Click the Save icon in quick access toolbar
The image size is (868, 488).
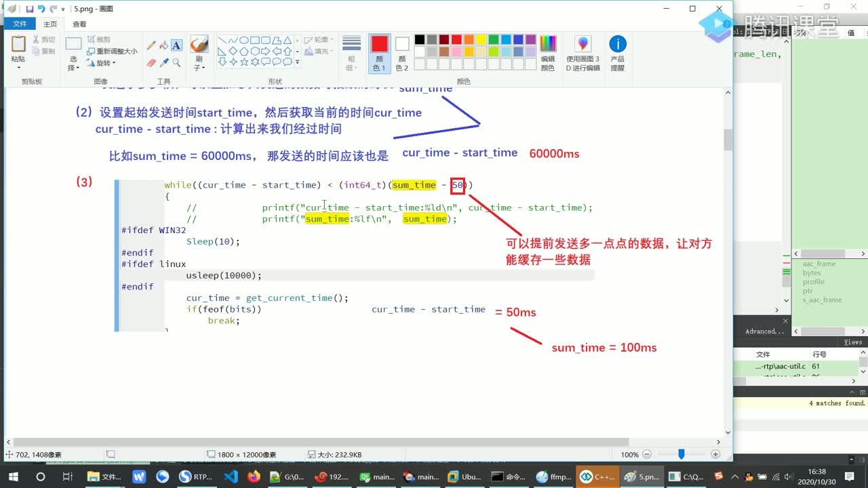click(x=30, y=9)
